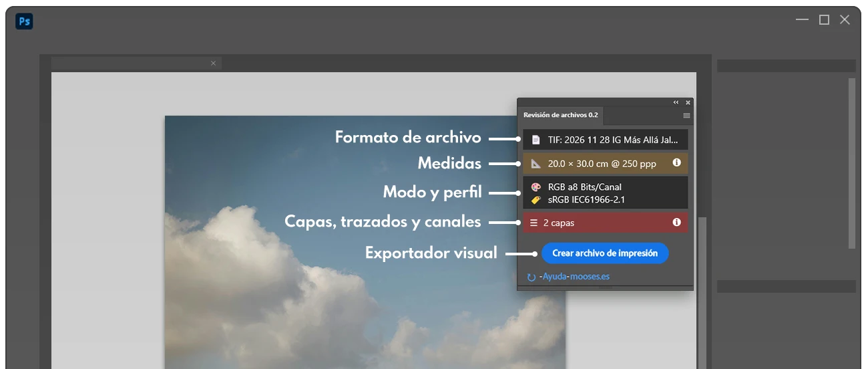868x369 pixels.
Task: Minimize the Photoshop window
Action: 803,20
